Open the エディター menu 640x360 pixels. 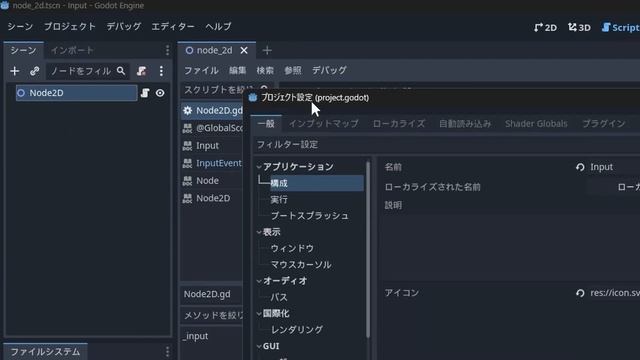[173, 27]
